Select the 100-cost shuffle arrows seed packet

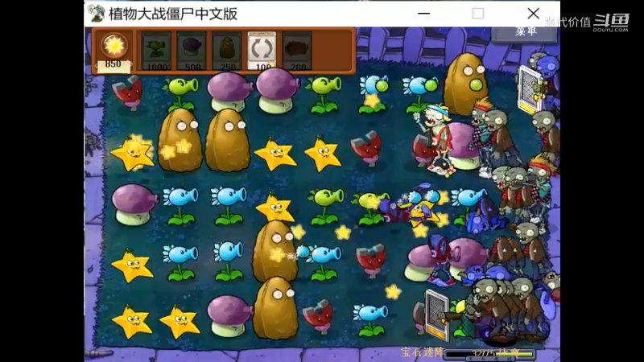pyautogui.click(x=262, y=51)
